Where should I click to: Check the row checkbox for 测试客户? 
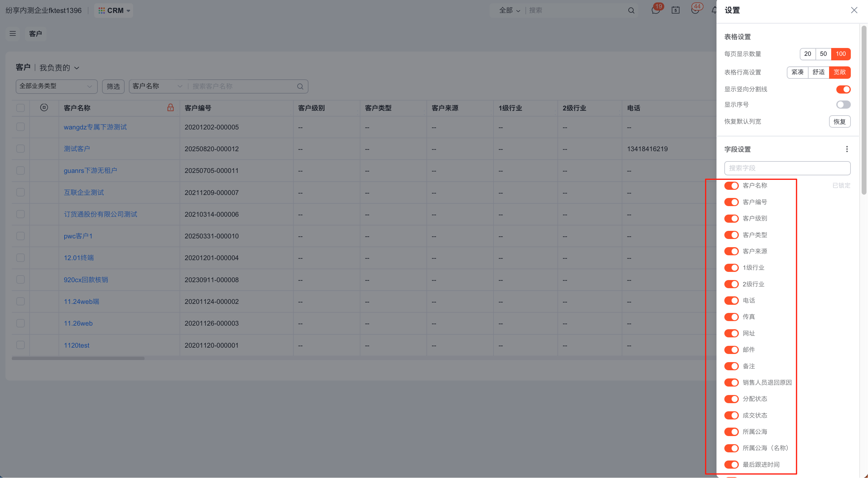pyautogui.click(x=21, y=149)
